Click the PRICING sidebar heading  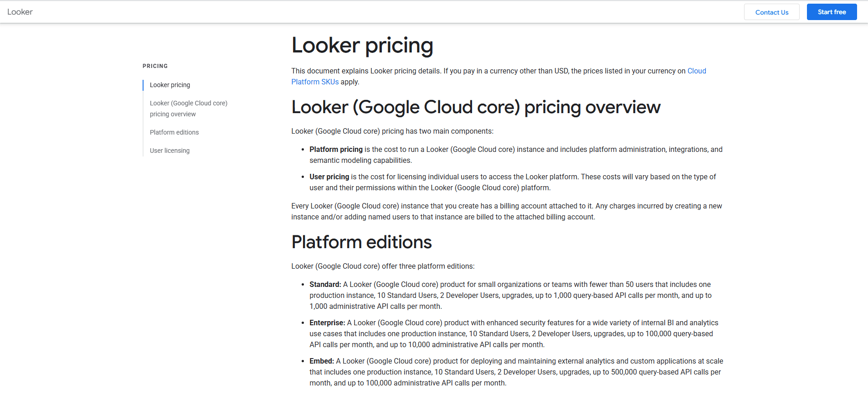155,66
